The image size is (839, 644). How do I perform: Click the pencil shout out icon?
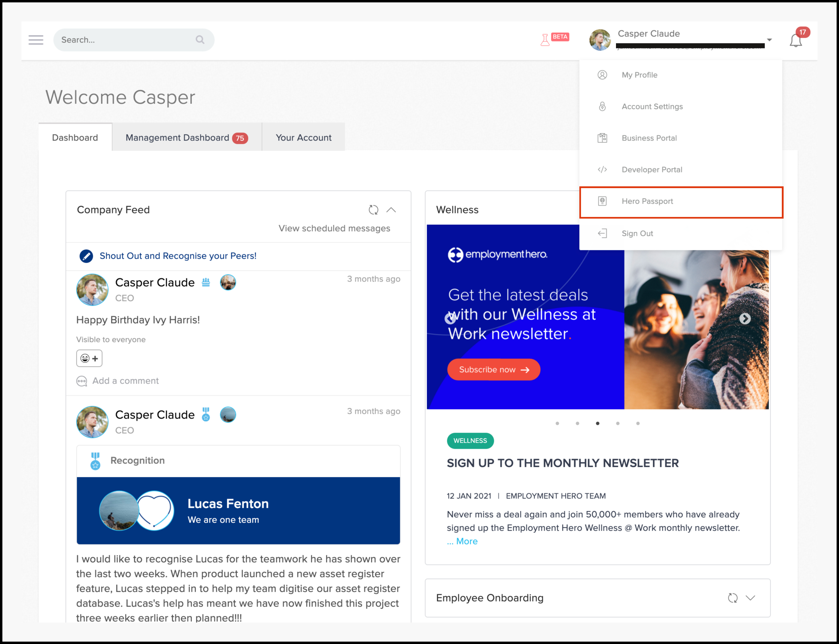tap(86, 256)
